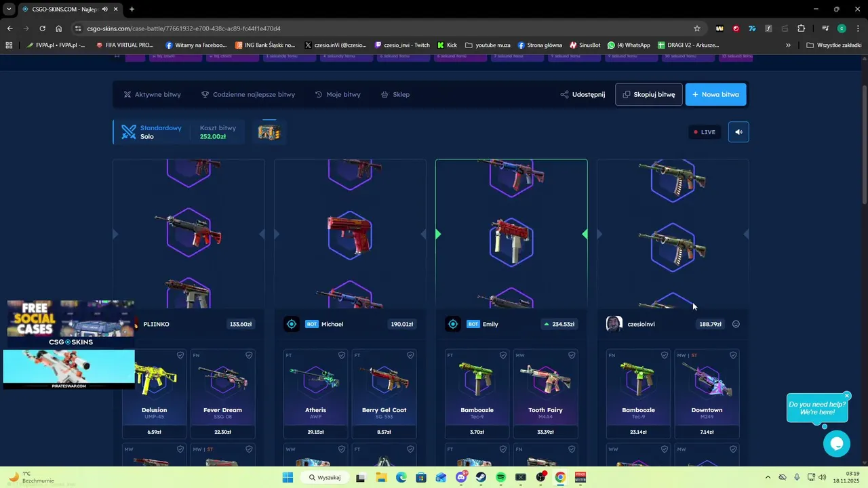Expand the hidden bookmarks overflow chevron
The width and height of the screenshot is (868, 488).
788,45
